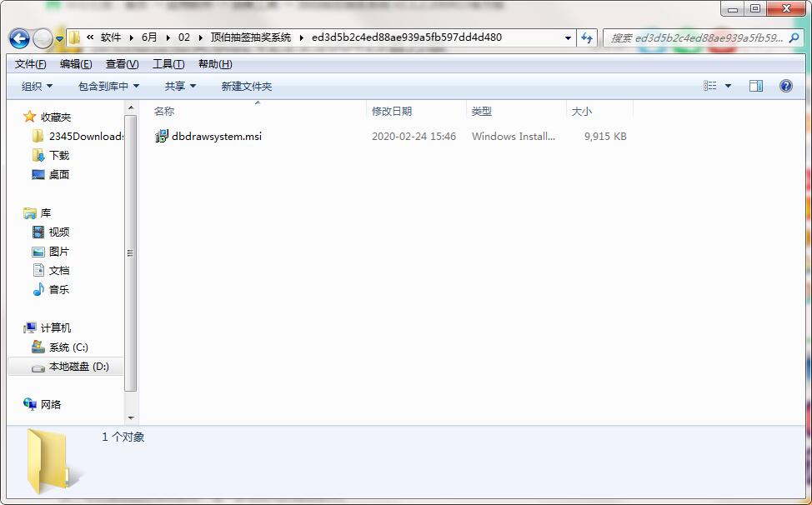This screenshot has width=812, height=505.
Task: Click the 顶伯抽签抽奖系统 breadcrumb segment
Action: (251, 37)
